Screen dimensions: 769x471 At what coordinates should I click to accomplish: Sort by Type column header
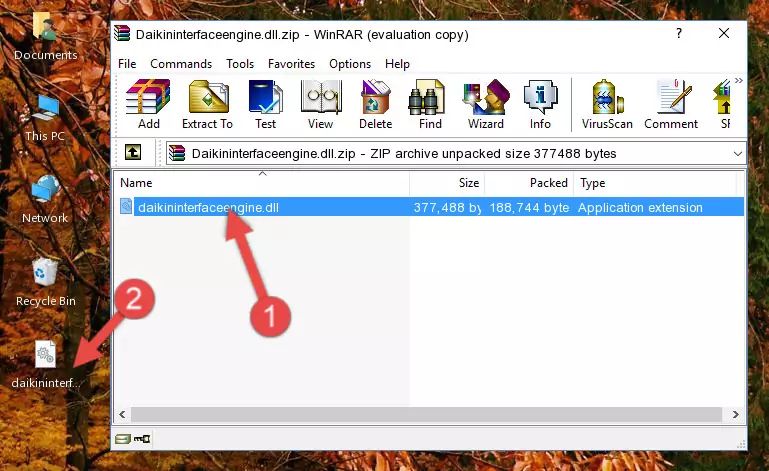tap(655, 183)
